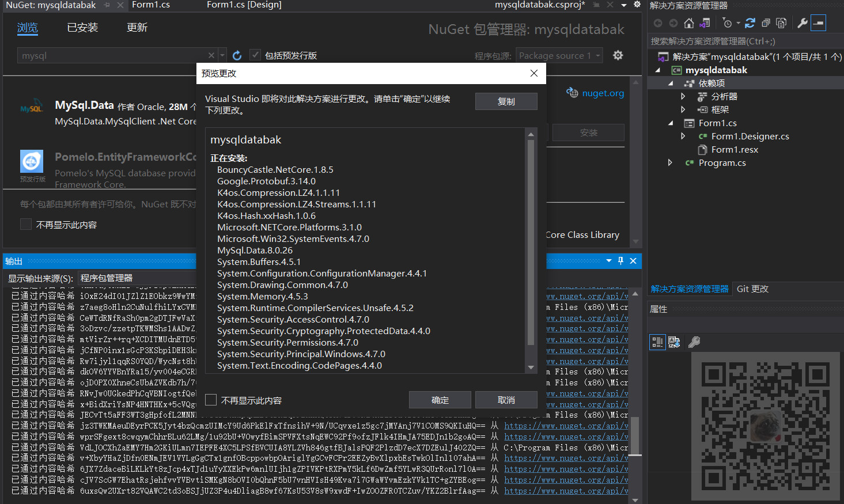
Task: Open mysqldatabak.csproj tab
Action: (x=540, y=5)
